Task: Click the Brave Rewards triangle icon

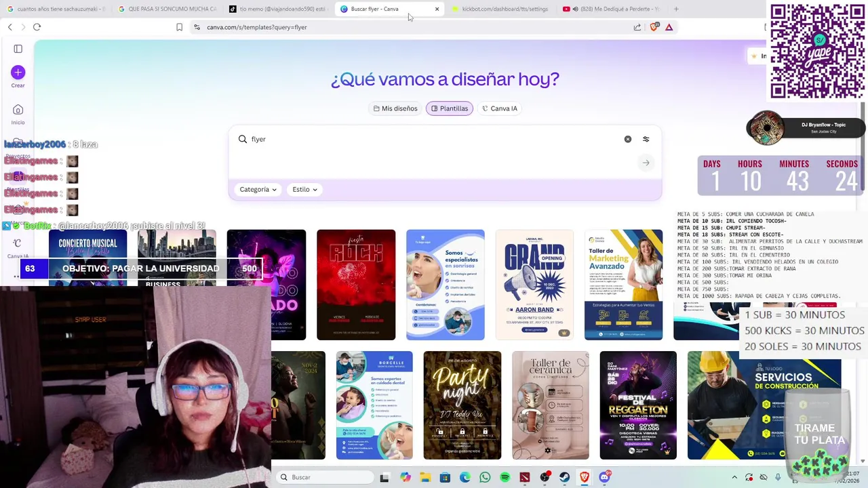Action: (669, 27)
